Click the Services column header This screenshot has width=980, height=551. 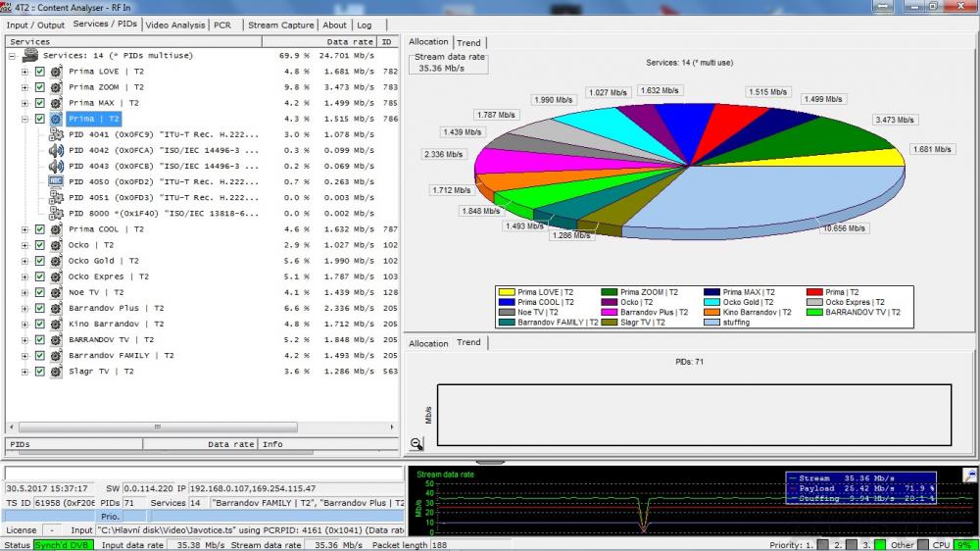point(133,41)
